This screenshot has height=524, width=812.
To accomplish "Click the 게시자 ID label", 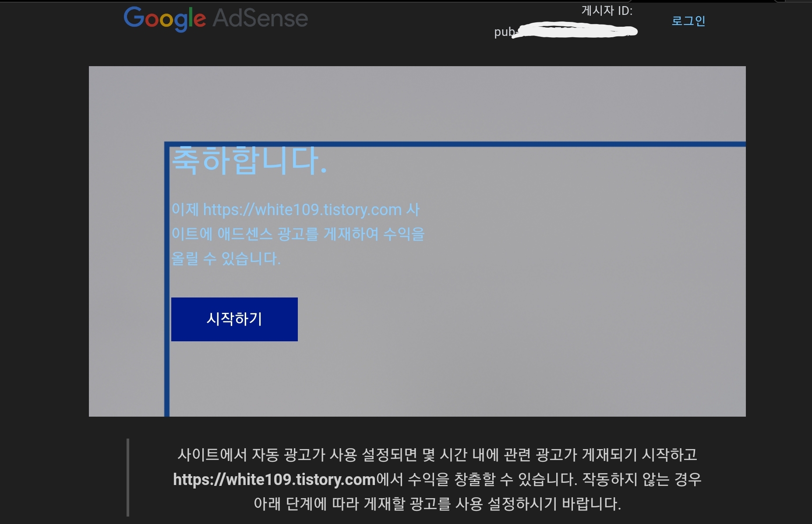I will tap(607, 11).
